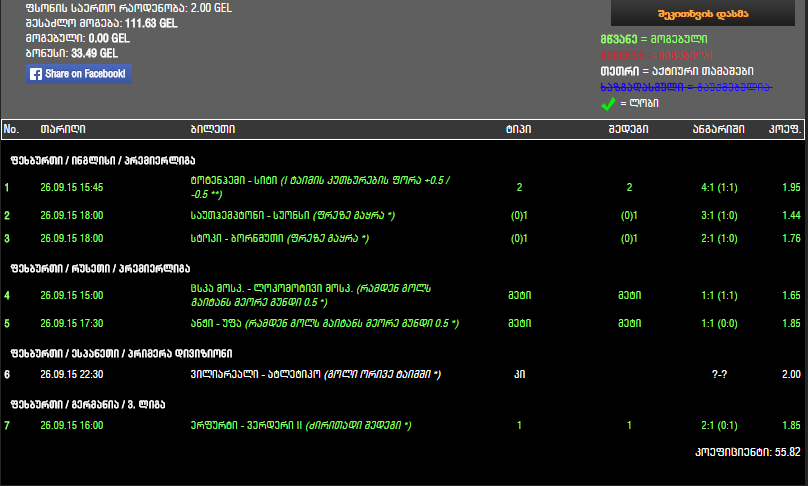Click the ბილეთი column header
This screenshot has height=486, width=808.
point(213,129)
